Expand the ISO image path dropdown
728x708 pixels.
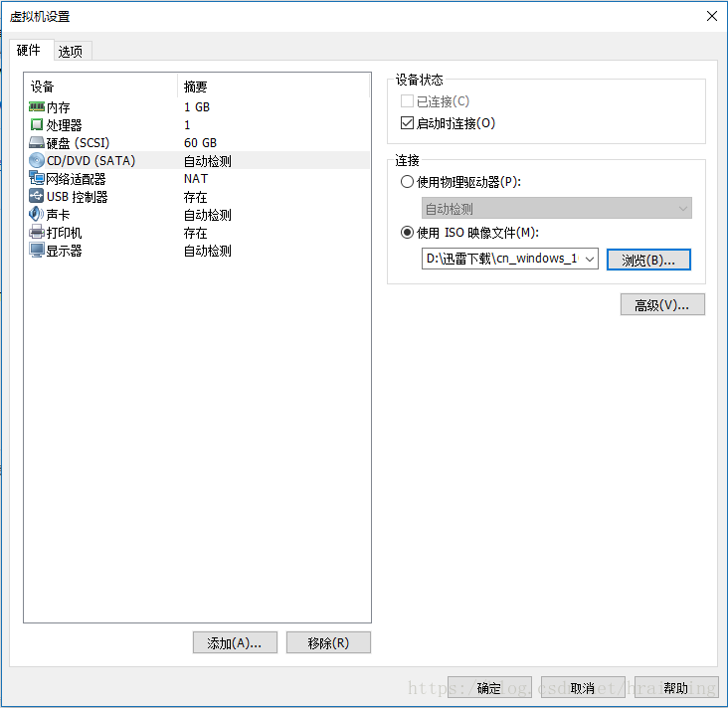tap(588, 259)
